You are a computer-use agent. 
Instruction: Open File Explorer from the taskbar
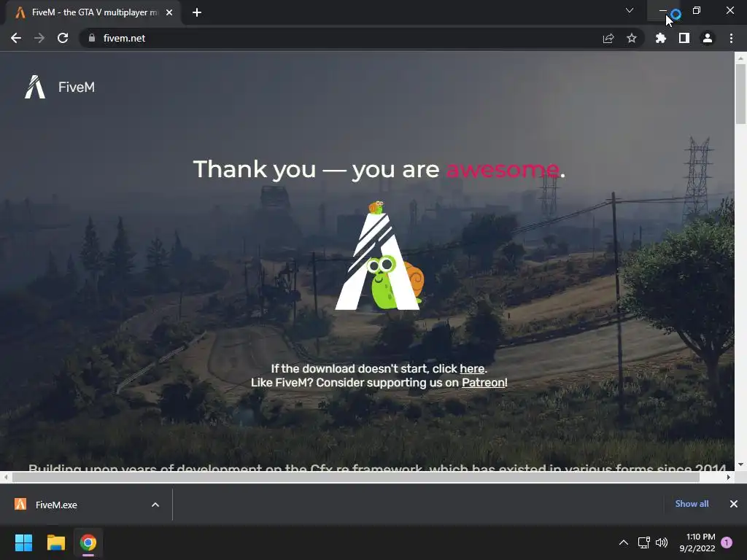point(55,542)
